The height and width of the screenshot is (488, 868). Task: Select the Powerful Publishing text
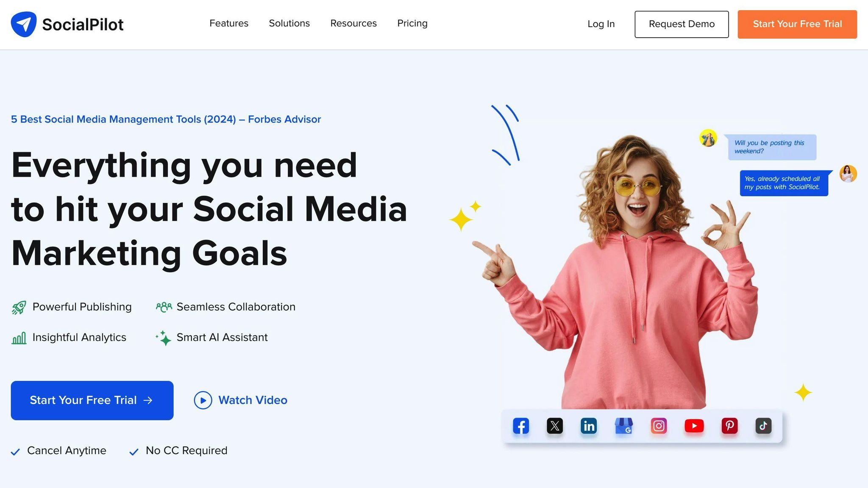[x=82, y=307]
